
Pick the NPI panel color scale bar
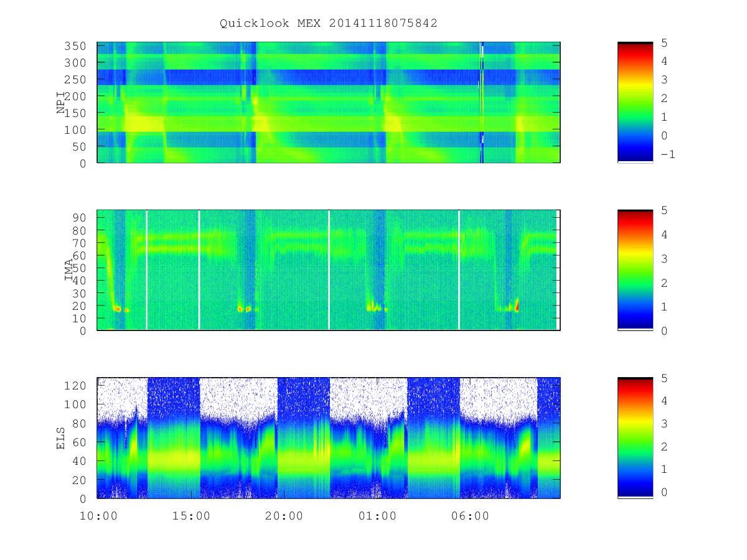tap(635, 102)
